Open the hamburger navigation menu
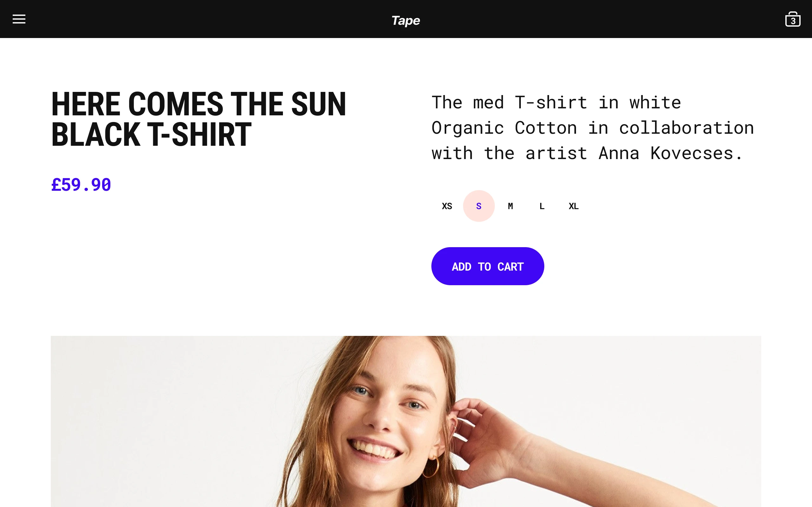 (19, 19)
